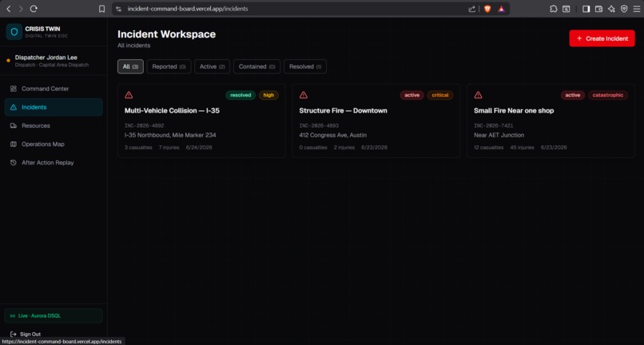Open Command Center from sidebar

(54, 89)
